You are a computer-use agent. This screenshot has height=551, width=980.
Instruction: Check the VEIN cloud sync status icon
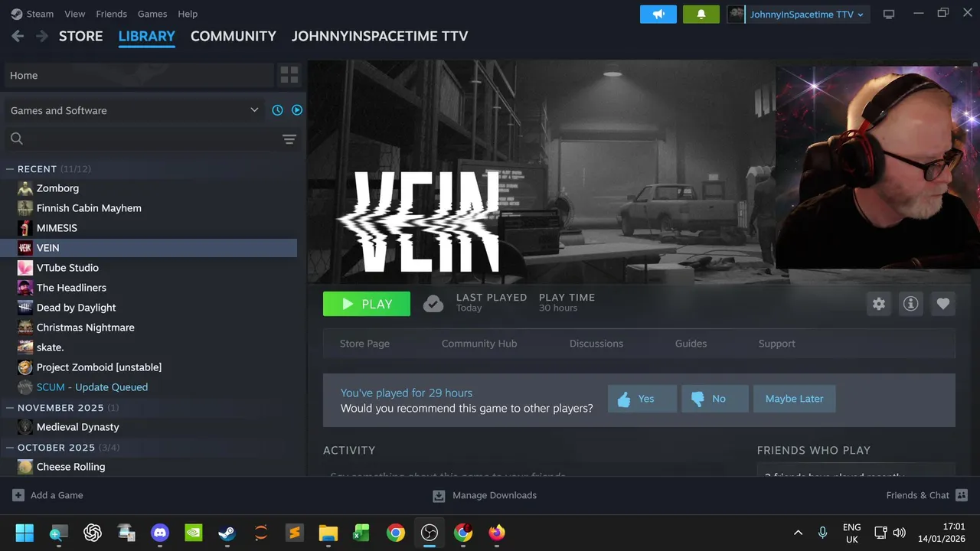click(433, 304)
